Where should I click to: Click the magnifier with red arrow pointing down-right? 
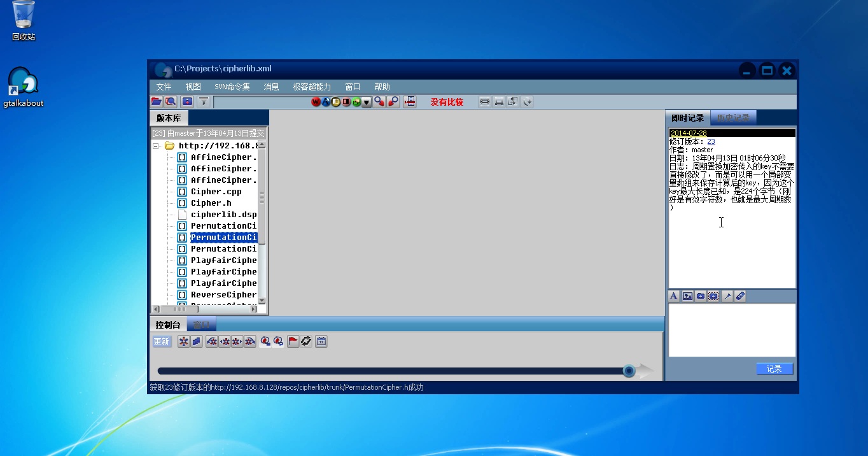[x=380, y=101]
